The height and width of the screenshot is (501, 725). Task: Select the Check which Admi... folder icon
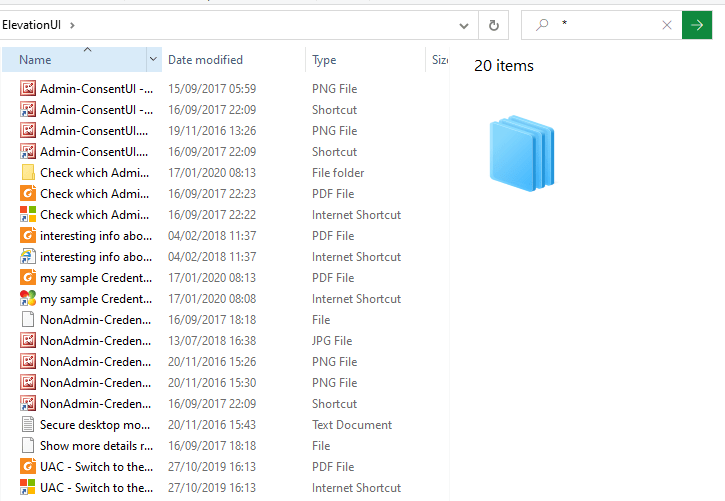click(x=28, y=172)
